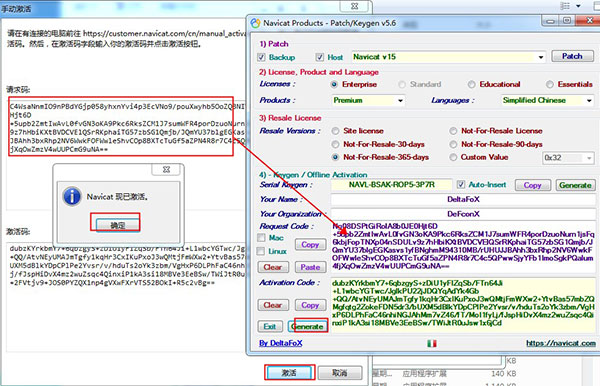Copy the request code
Screen dimensions: 600x386
coord(310,244)
